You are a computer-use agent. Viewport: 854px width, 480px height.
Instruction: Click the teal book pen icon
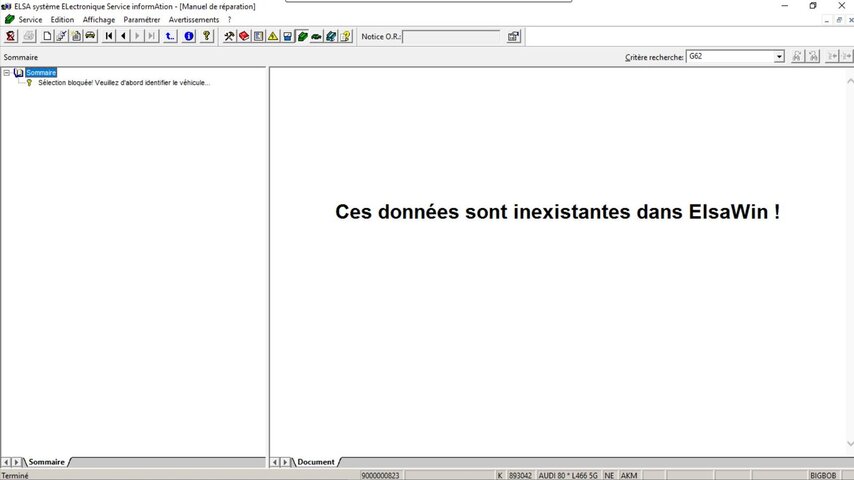[x=331, y=37]
